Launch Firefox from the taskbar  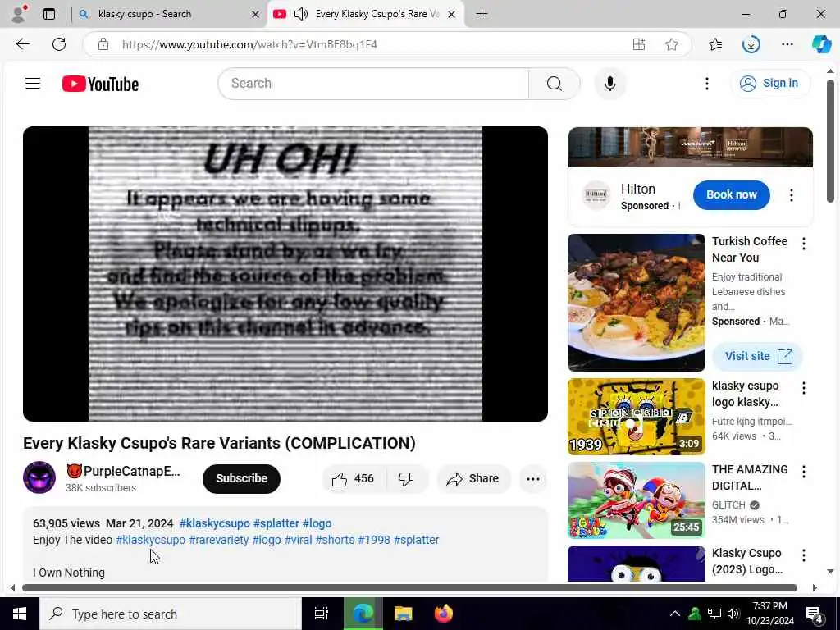[x=444, y=614]
